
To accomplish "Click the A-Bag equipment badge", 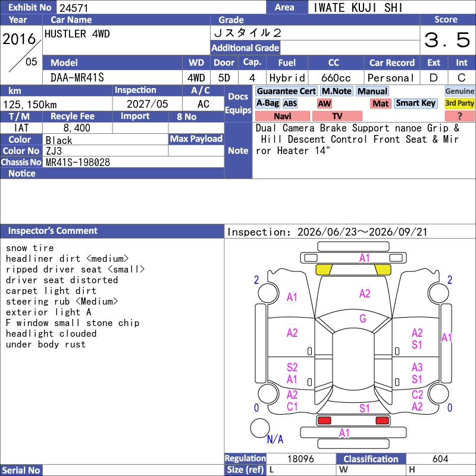I will (267, 104).
